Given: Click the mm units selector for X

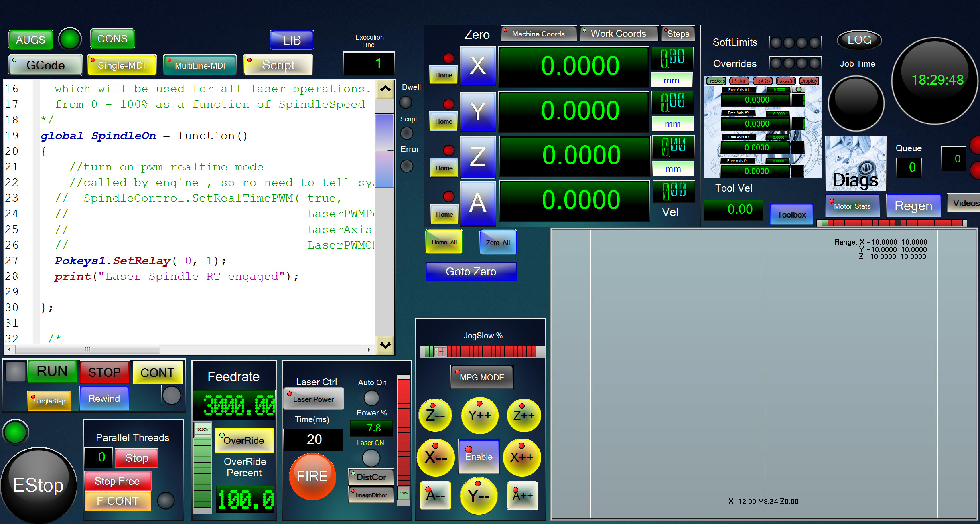Looking at the screenshot, I should click(671, 81).
